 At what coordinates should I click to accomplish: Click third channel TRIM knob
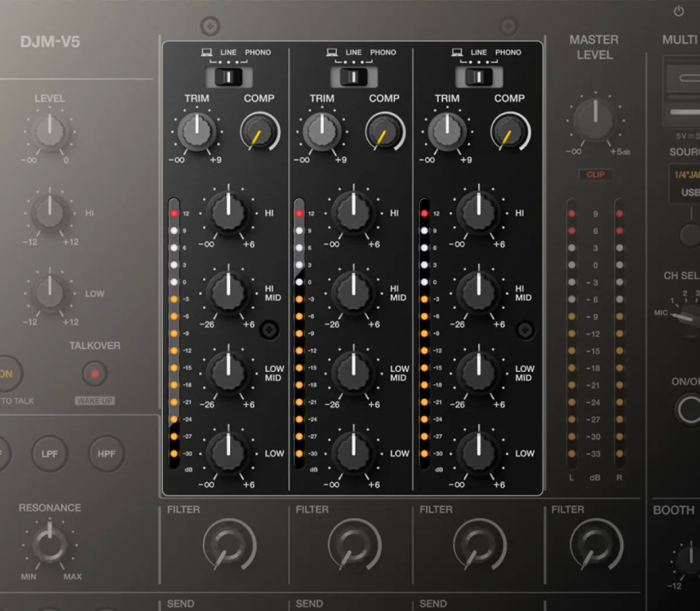coord(447,132)
